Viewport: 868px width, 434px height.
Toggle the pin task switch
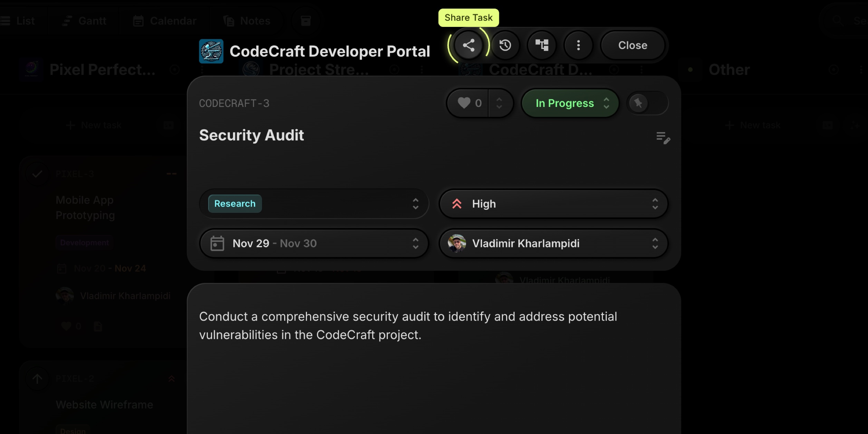point(647,103)
